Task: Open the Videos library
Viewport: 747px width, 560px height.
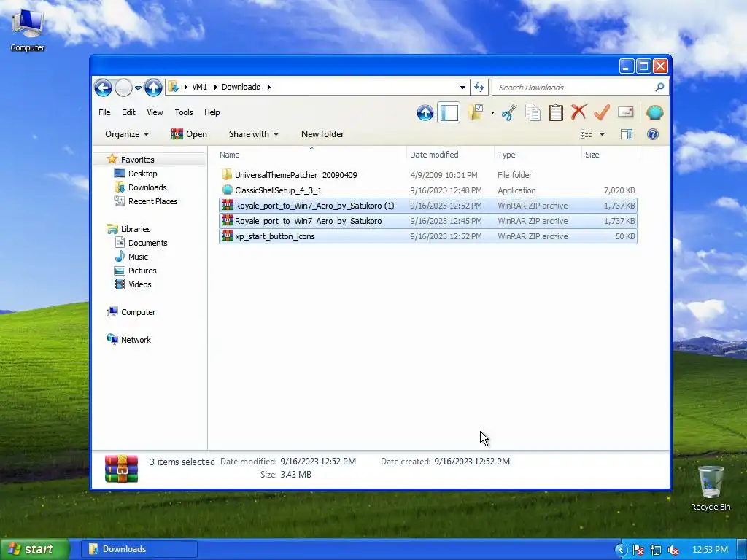Action: 139,284
